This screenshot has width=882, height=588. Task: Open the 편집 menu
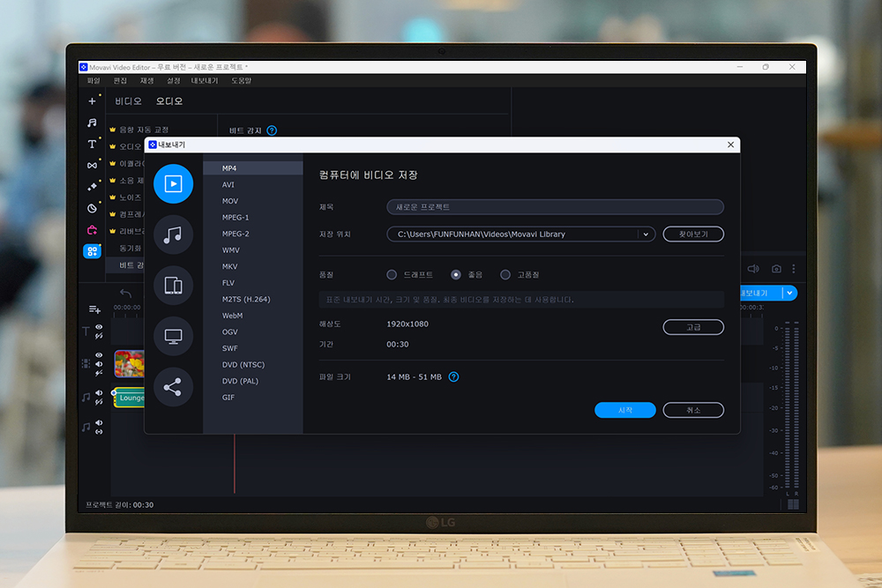pyautogui.click(x=120, y=81)
